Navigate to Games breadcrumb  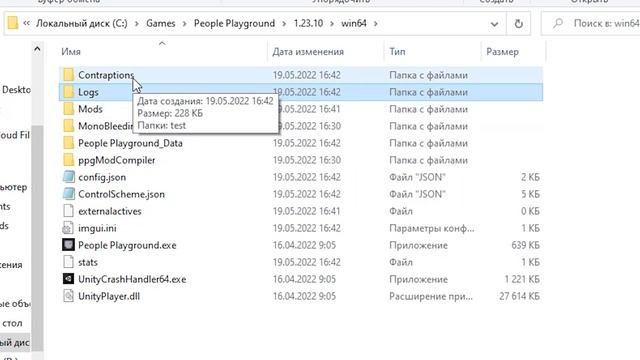click(161, 23)
